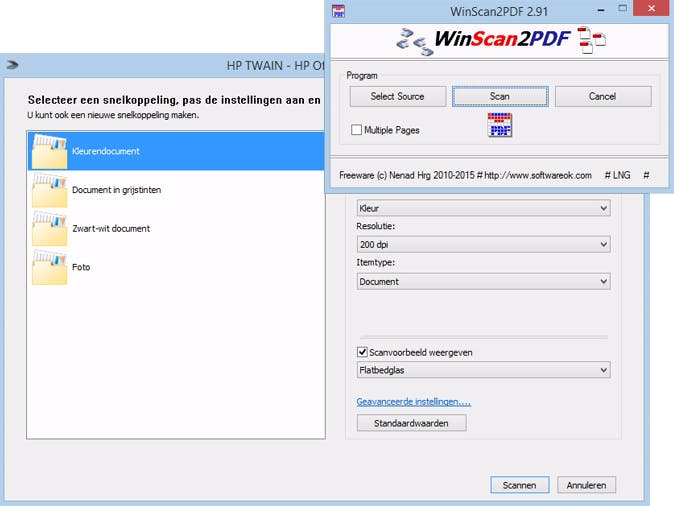Enable the Multiple Pages checkbox
Viewport: 674px width, 506px height.
click(356, 130)
